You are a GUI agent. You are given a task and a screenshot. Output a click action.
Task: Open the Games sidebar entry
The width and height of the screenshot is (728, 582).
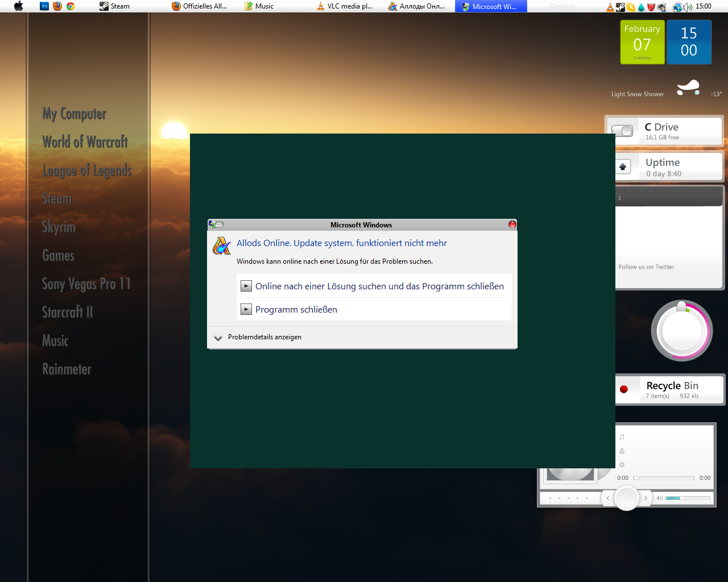click(x=58, y=256)
